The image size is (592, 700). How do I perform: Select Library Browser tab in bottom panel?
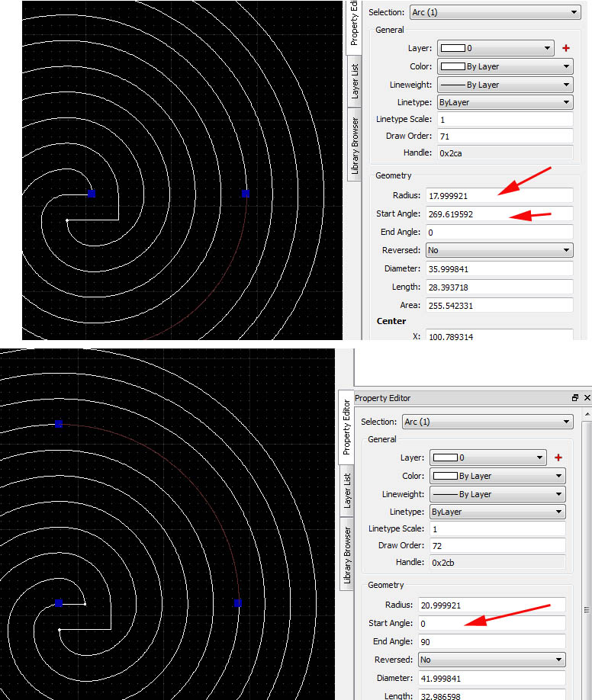click(346, 554)
